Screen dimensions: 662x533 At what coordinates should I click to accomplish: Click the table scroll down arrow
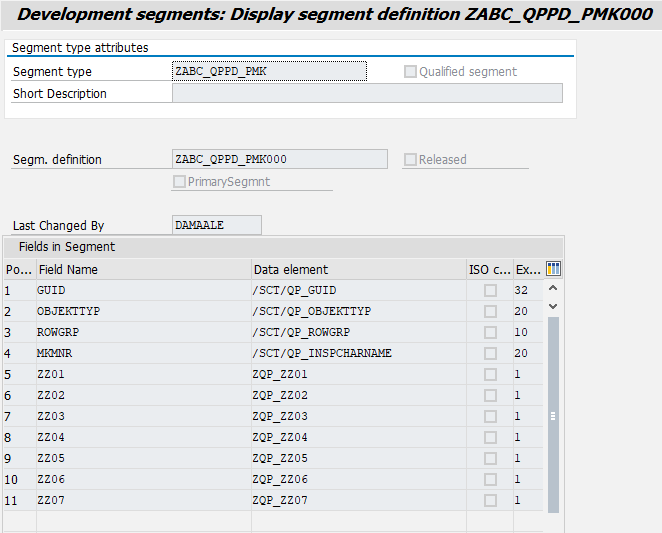click(553, 306)
